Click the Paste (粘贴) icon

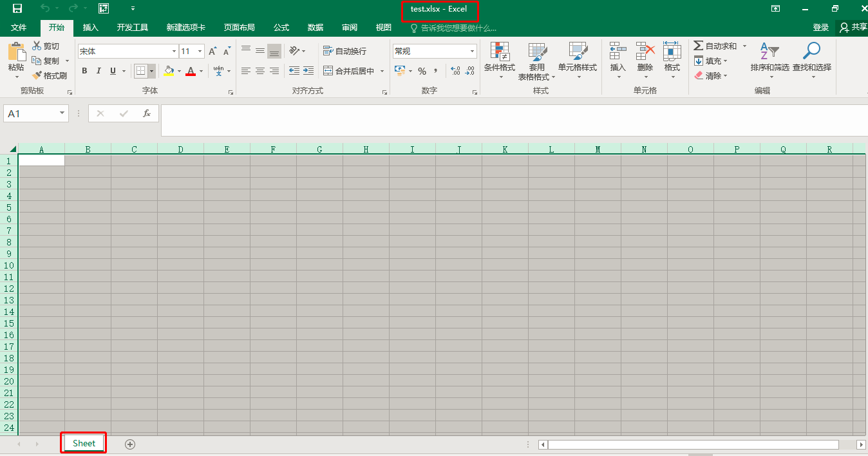[x=16, y=58]
